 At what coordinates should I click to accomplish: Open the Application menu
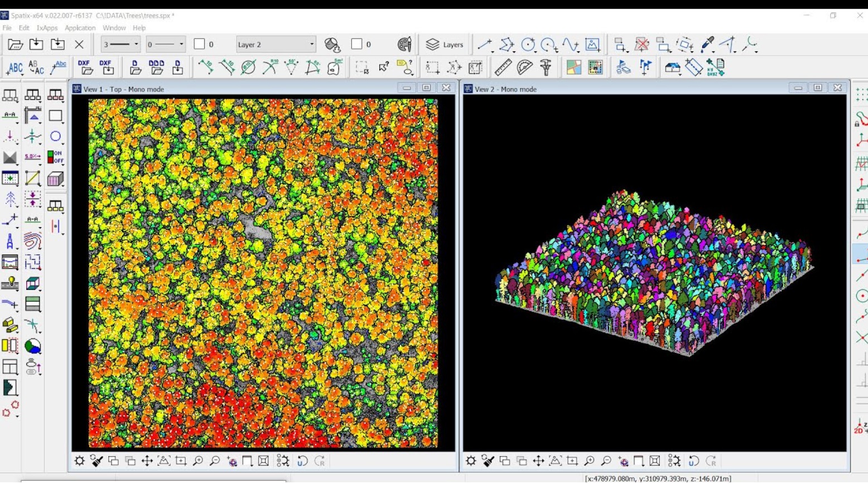80,28
